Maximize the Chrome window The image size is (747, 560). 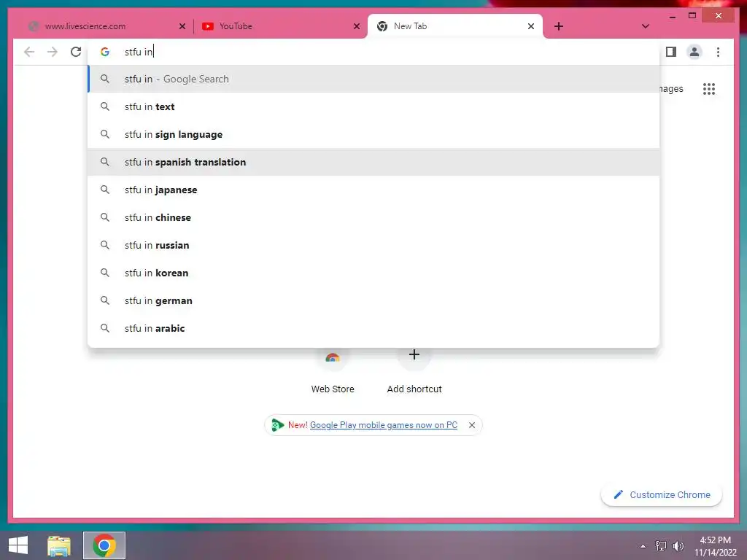(x=692, y=16)
